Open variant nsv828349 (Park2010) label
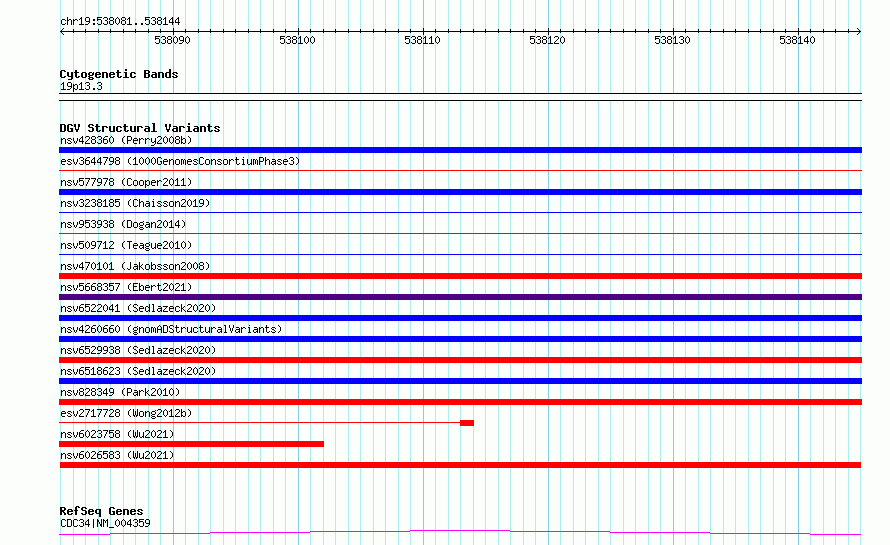This screenshot has width=890, height=545. (120, 392)
